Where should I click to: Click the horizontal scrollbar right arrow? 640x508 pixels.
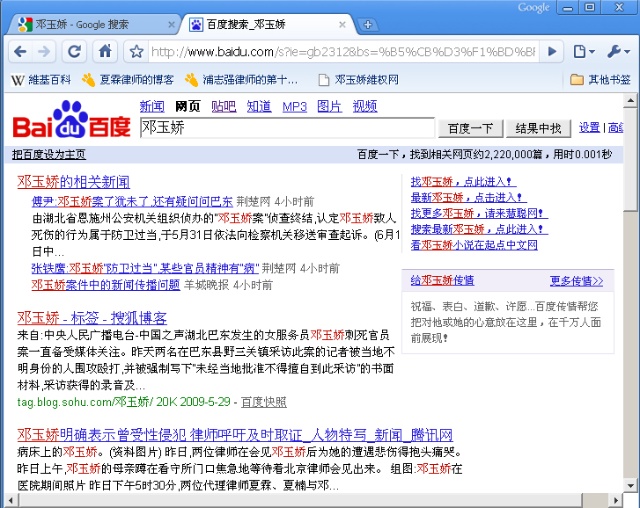tap(616, 500)
